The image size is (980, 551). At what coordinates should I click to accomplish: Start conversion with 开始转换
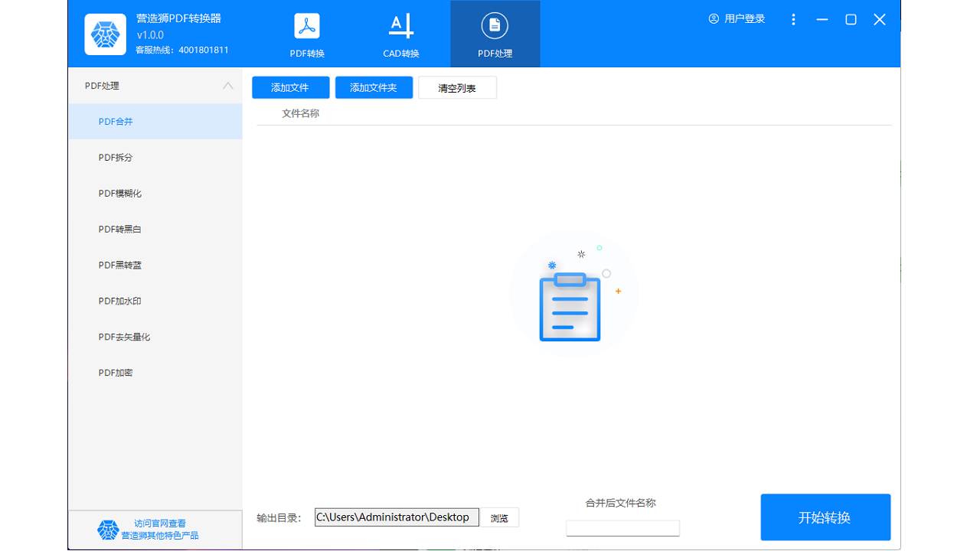click(x=825, y=517)
